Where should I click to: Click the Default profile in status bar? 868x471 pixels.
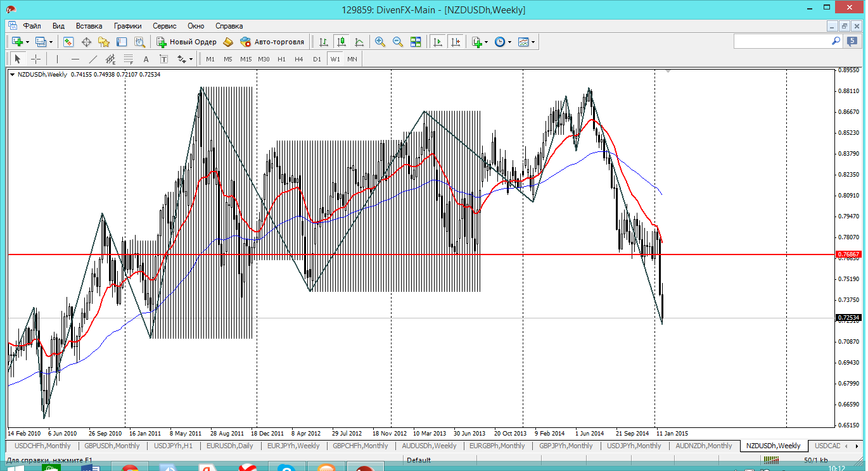coord(419,460)
